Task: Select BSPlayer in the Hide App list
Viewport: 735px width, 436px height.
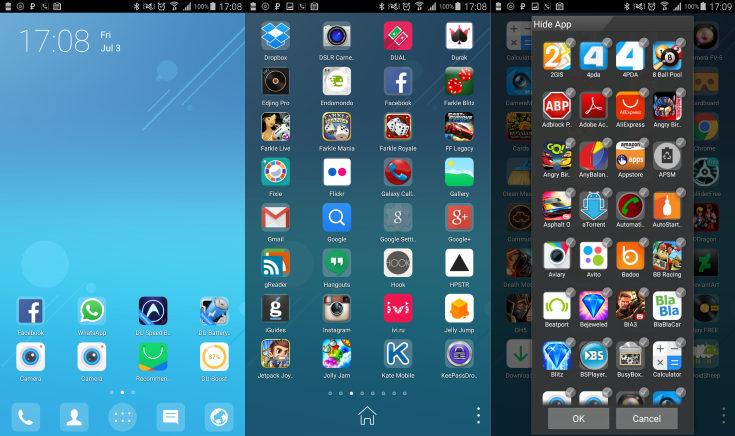Action: click(593, 356)
